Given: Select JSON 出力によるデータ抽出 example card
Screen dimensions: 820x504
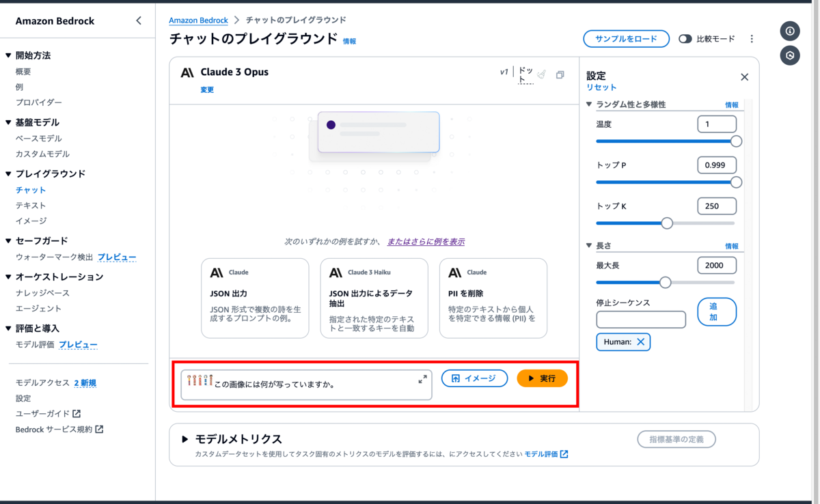Looking at the screenshot, I should (374, 298).
